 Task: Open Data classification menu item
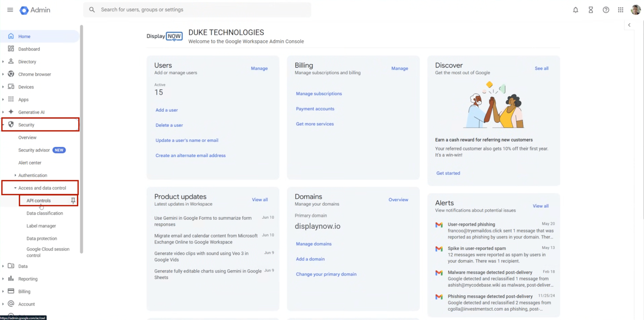coord(45,213)
